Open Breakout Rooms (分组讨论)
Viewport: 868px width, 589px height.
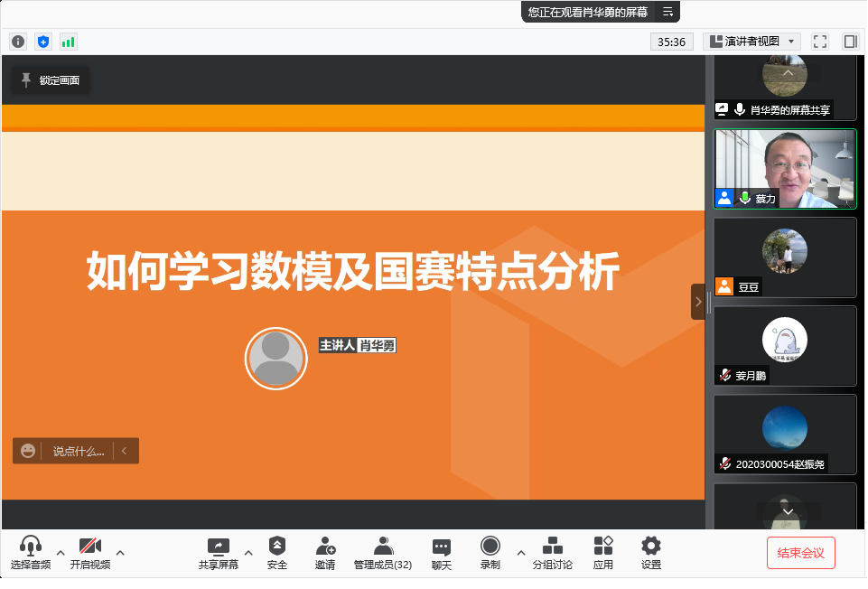tap(552, 553)
